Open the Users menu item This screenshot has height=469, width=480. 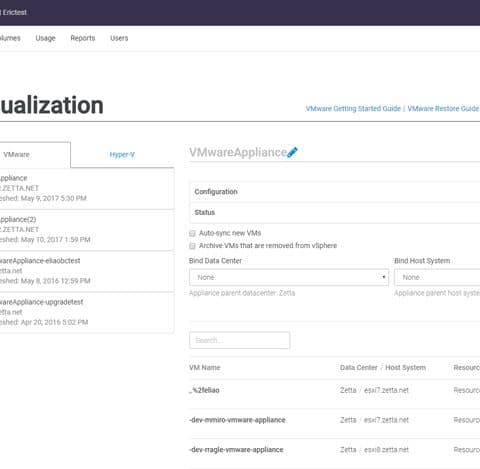click(x=119, y=38)
